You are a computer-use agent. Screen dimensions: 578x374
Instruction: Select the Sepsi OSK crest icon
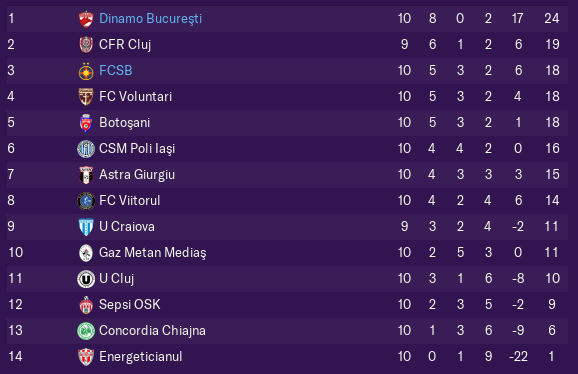(x=86, y=305)
